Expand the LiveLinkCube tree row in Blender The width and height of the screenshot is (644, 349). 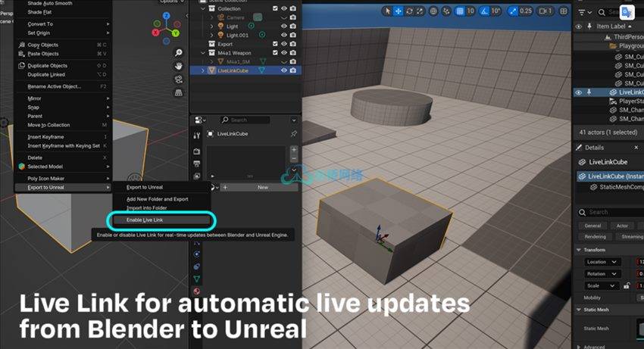point(203,70)
